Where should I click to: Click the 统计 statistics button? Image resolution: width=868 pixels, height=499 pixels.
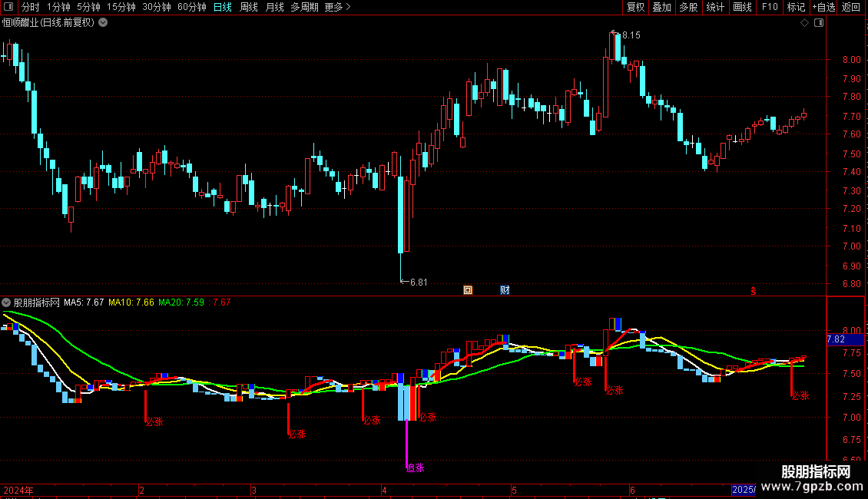coord(715,7)
